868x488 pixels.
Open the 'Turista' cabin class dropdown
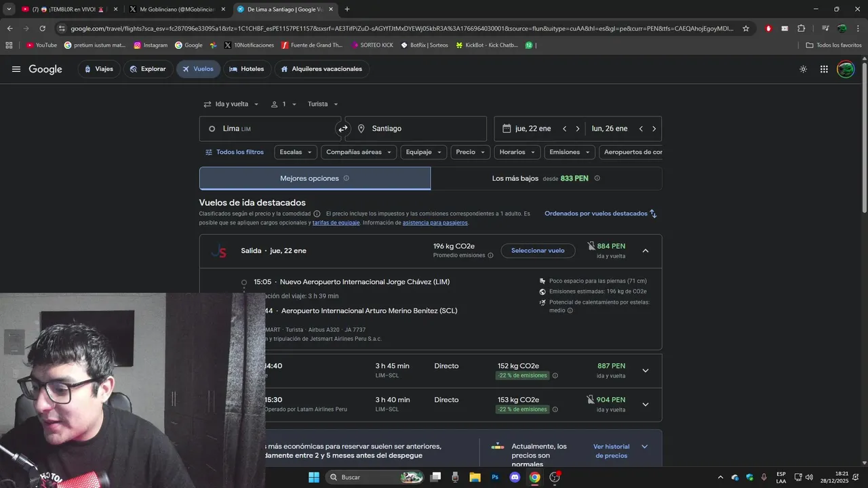coord(323,104)
